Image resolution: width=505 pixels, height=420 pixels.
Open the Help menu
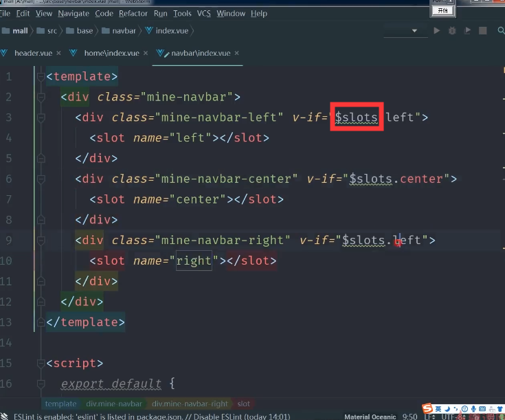[259, 14]
